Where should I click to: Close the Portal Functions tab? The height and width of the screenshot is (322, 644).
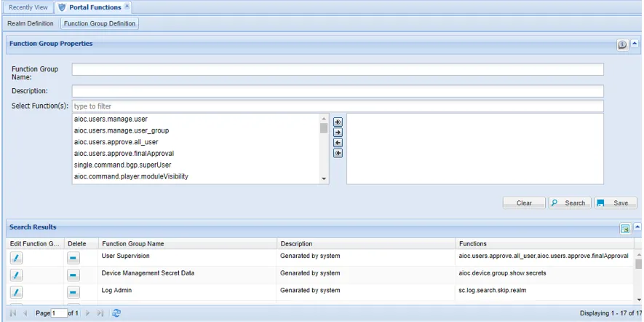(x=127, y=7)
